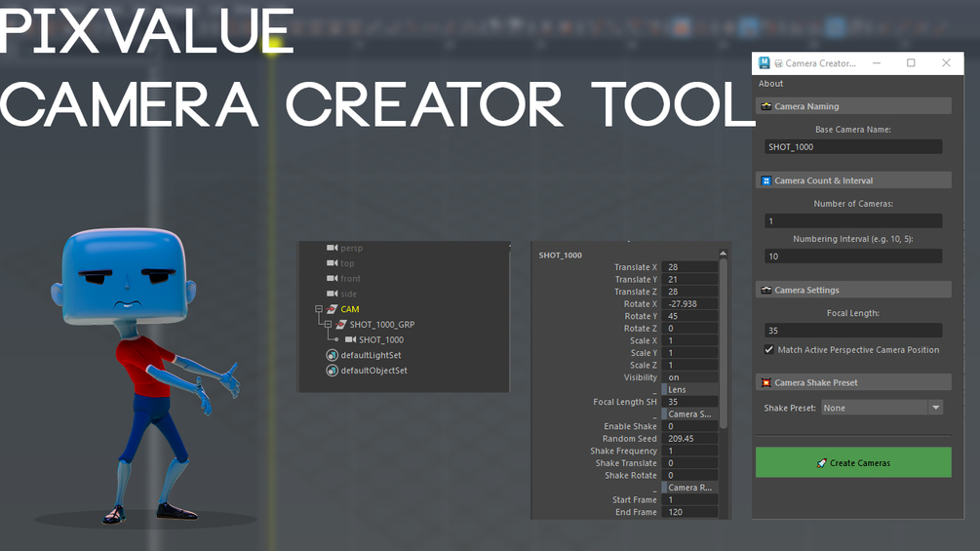This screenshot has width=980, height=551.
Task: Collapse the CAM group in outliner
Action: coord(319,309)
